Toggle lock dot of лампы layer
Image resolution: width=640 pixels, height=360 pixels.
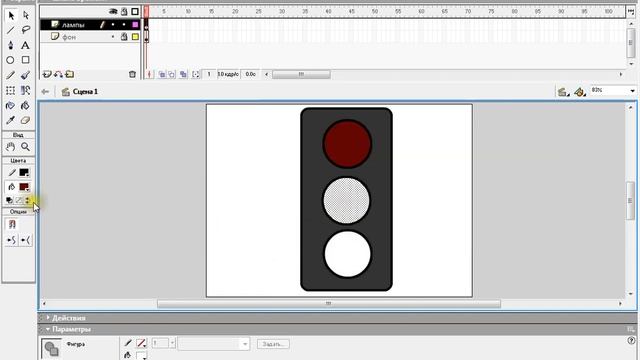[x=124, y=24]
